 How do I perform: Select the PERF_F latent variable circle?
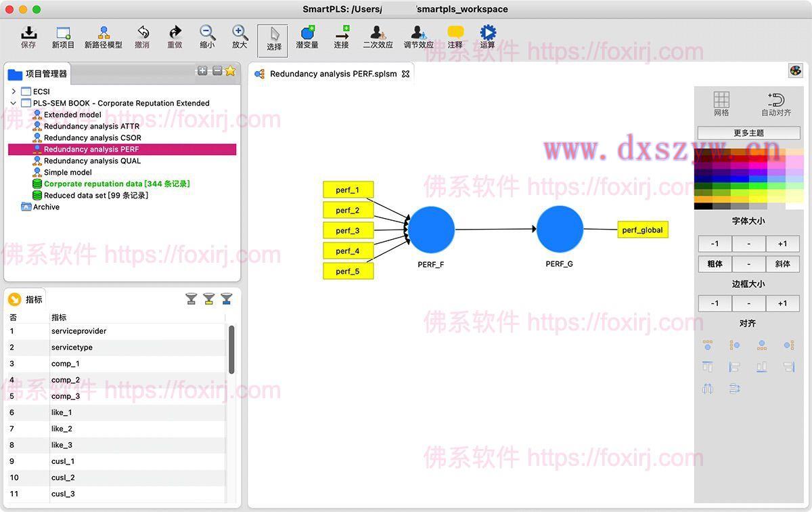pos(431,230)
